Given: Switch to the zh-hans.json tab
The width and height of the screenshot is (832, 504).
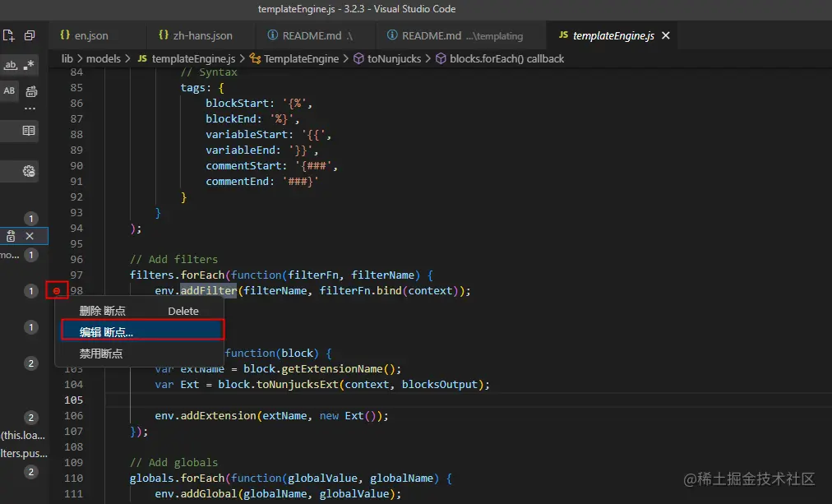Looking at the screenshot, I should 202,35.
